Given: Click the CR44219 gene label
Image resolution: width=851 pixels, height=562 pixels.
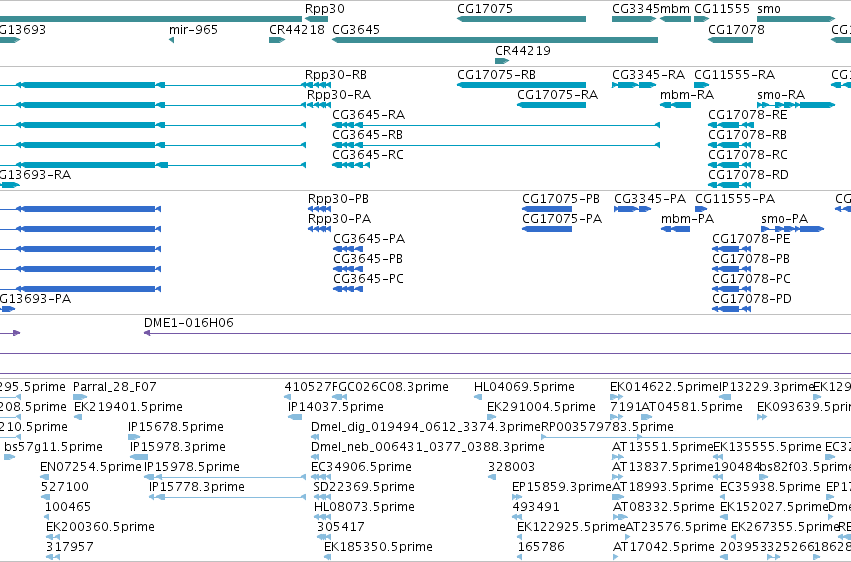Looking at the screenshot, I should click(523, 51).
